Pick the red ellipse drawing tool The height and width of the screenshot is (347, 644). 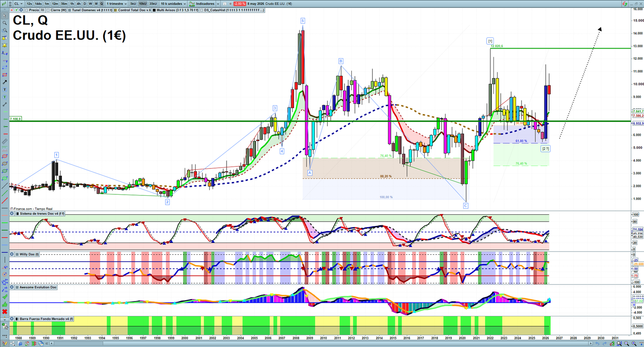[x=4, y=156]
